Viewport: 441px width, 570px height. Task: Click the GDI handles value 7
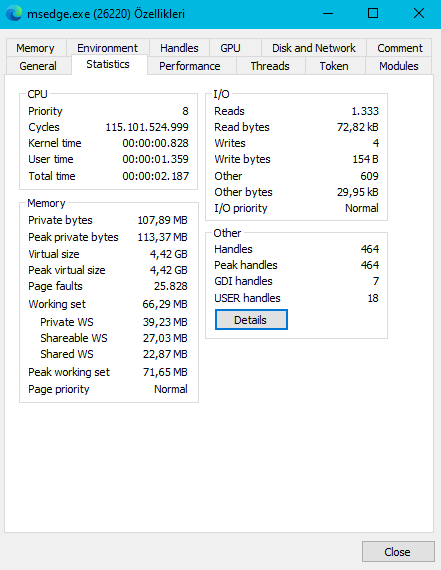(x=376, y=281)
